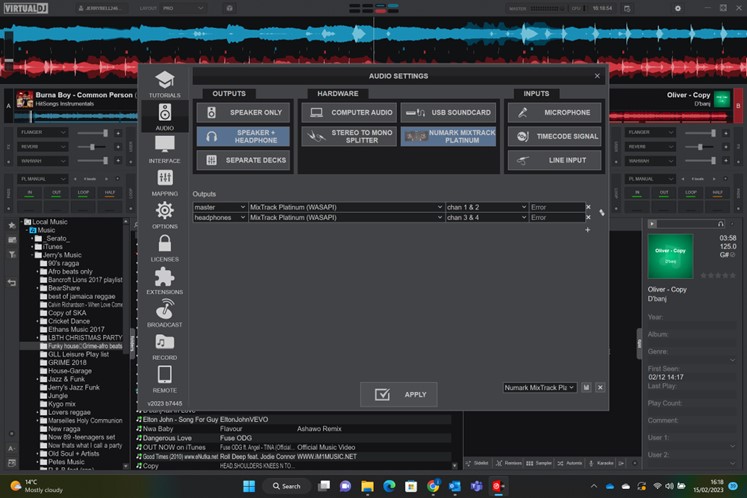
Task: Open the Layout PRO dropdown
Action: (183, 8)
